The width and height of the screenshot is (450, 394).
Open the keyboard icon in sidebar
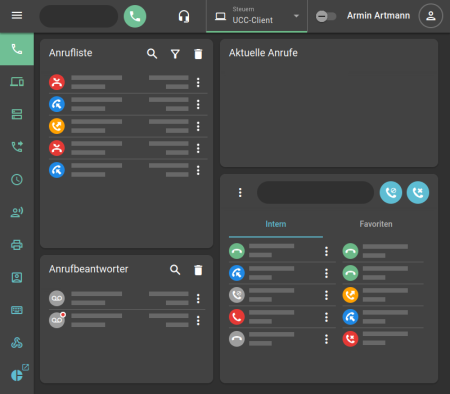(x=17, y=310)
